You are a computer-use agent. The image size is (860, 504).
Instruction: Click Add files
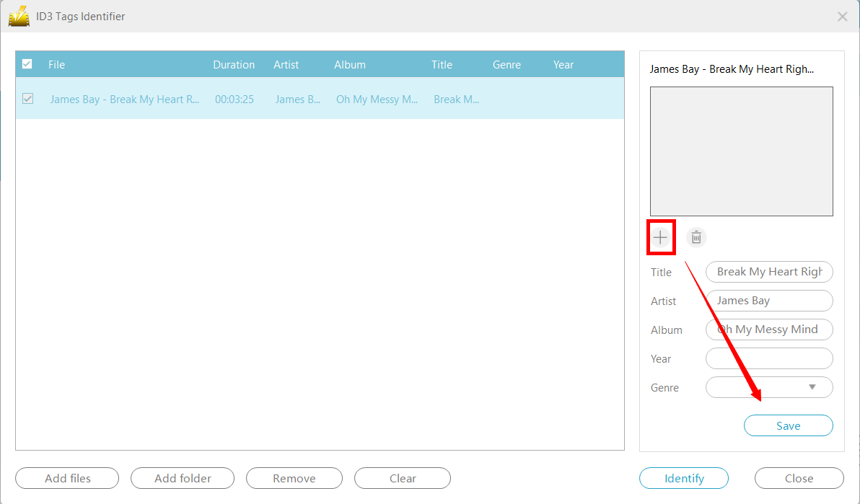pos(66,478)
